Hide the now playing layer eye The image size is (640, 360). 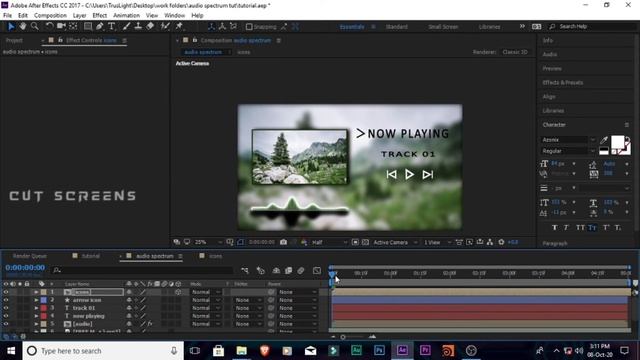point(6,316)
